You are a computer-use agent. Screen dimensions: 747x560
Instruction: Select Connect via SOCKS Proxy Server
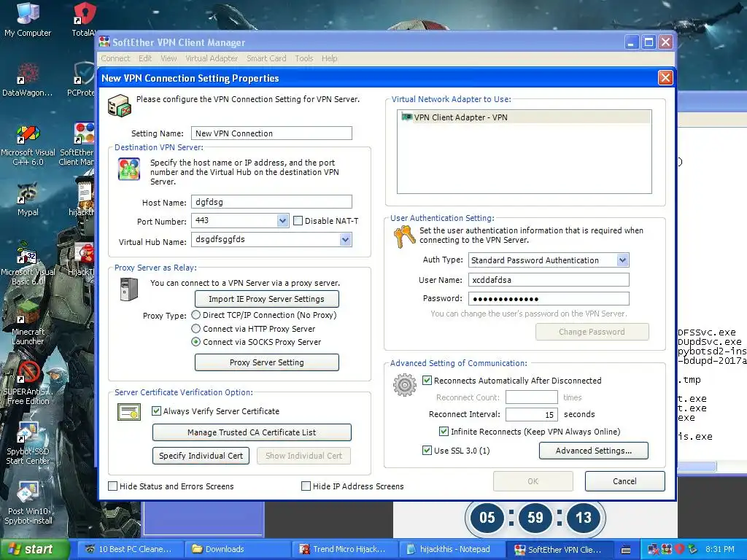point(196,342)
